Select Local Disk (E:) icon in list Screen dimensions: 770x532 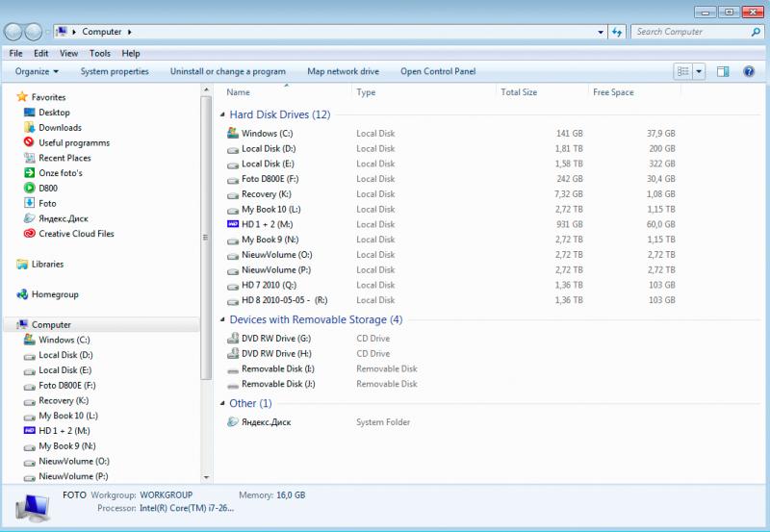click(x=233, y=165)
